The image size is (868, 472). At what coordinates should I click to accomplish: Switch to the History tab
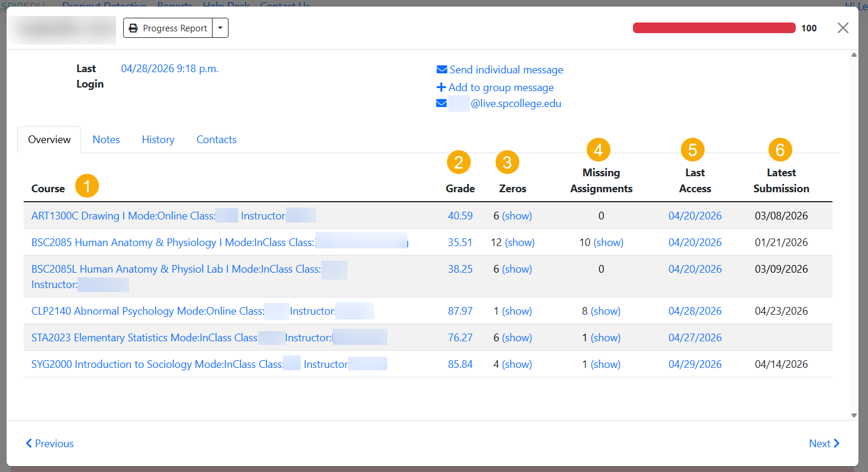coord(158,140)
